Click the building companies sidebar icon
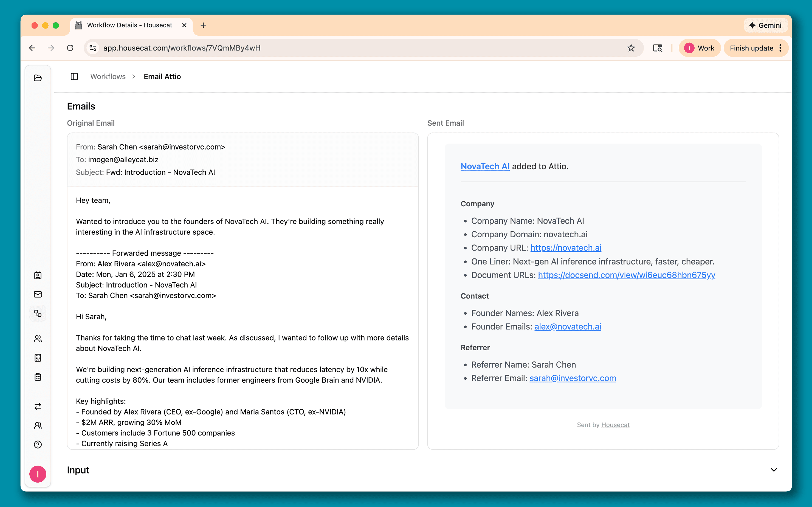 click(38, 358)
